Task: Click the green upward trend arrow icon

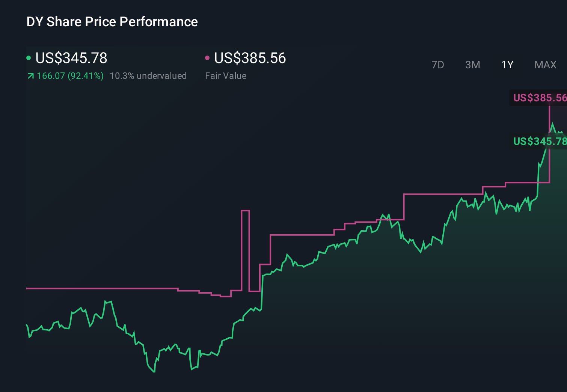Action: [x=30, y=75]
